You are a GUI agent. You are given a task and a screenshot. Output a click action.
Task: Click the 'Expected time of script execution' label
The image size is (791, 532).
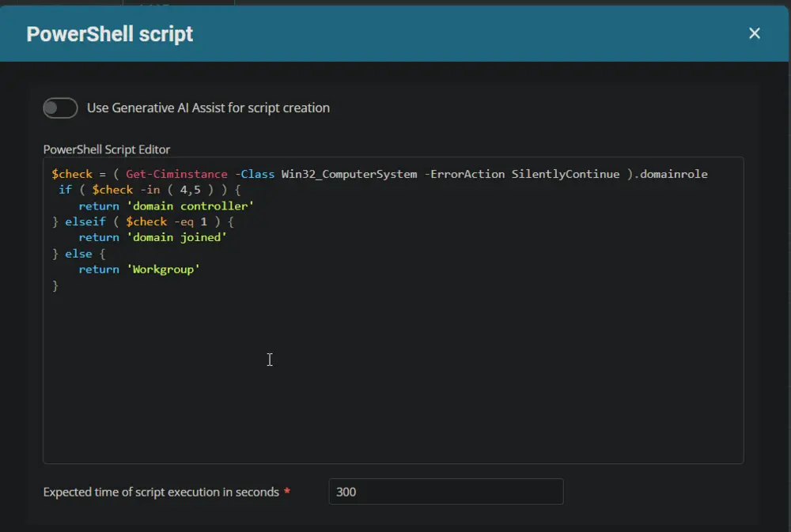coord(161,492)
